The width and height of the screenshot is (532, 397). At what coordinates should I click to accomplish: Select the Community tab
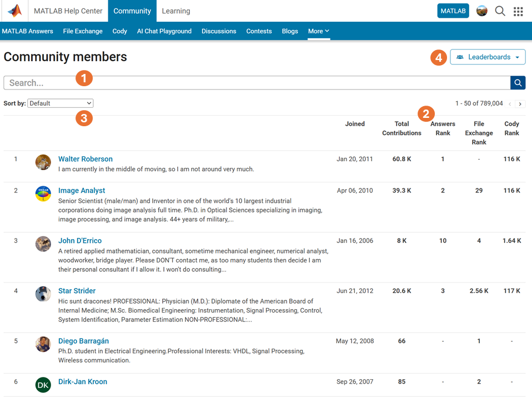coord(132,11)
